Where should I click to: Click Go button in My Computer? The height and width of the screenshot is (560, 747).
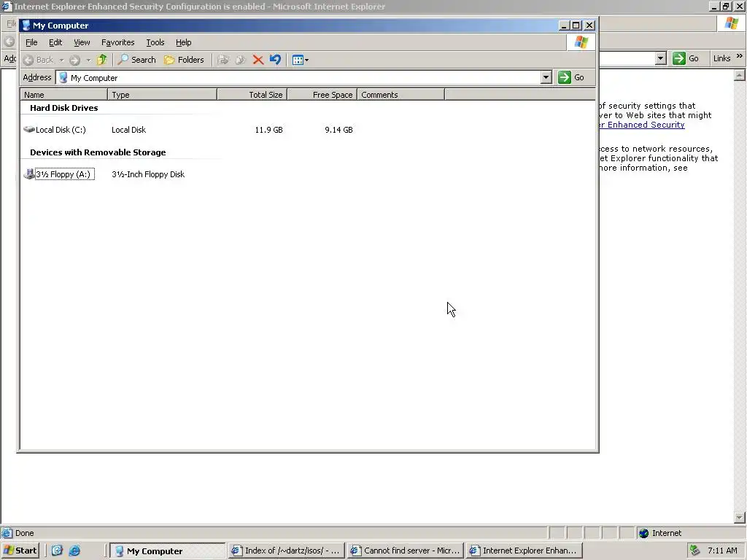pos(571,77)
